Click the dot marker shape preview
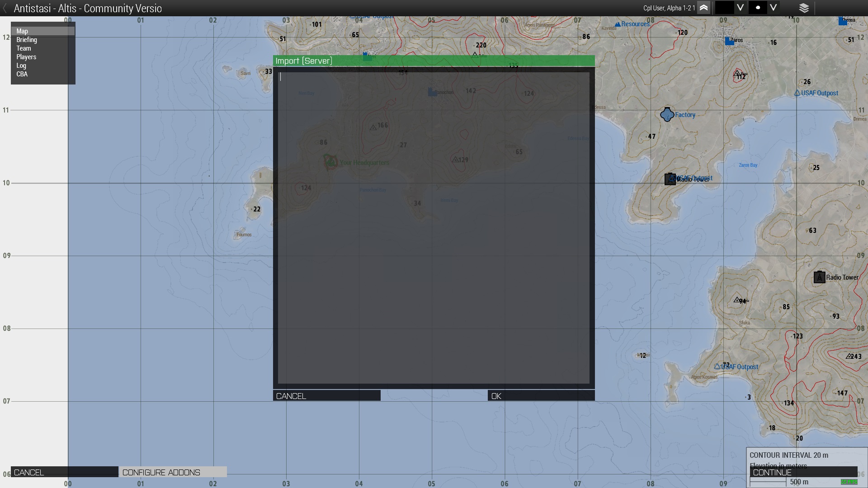 click(x=758, y=8)
